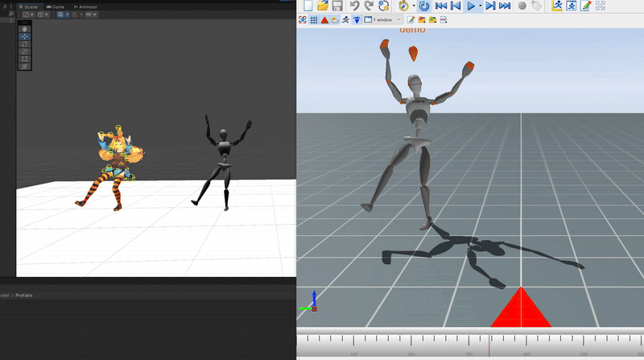This screenshot has height=360, width=644.
Task: Open the play options dropdown arrow
Action: (480, 6)
